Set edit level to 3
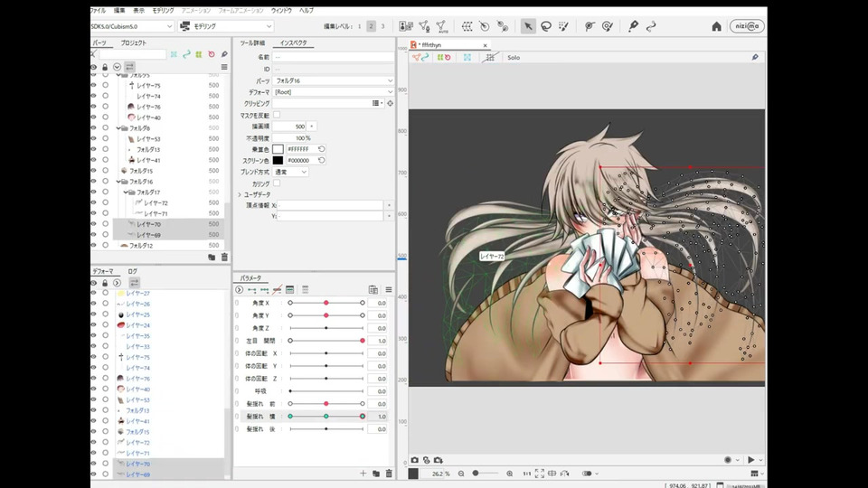 (x=382, y=26)
